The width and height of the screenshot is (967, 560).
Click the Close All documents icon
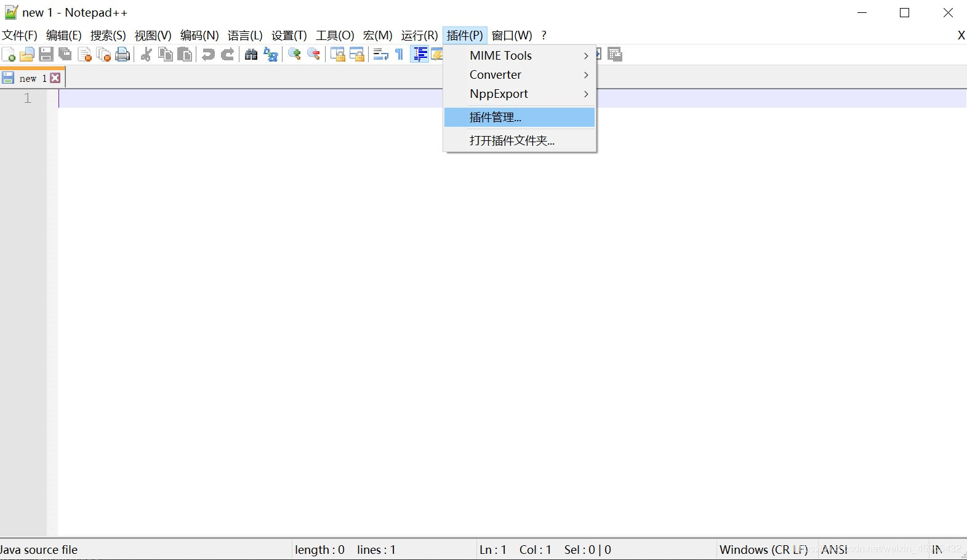[104, 55]
